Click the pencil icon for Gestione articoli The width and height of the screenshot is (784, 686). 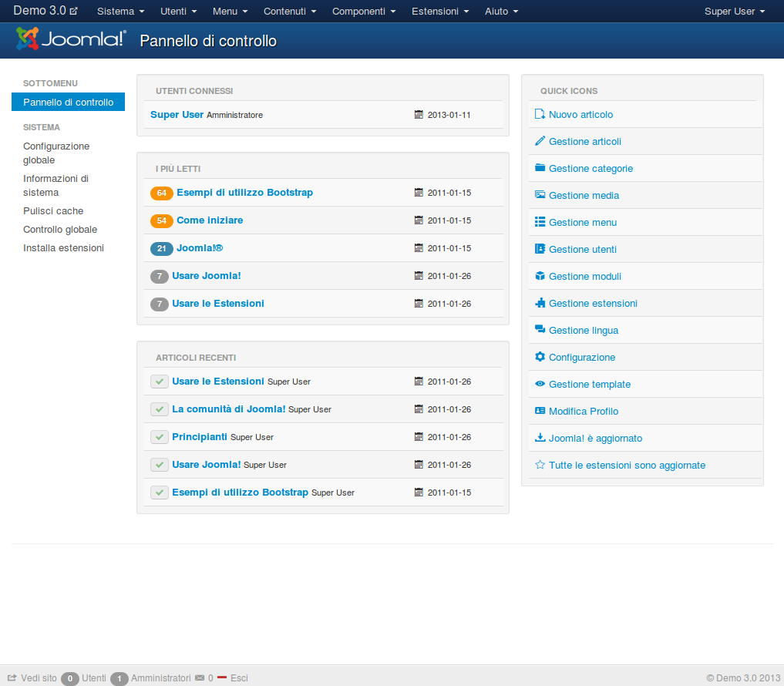pyautogui.click(x=540, y=141)
